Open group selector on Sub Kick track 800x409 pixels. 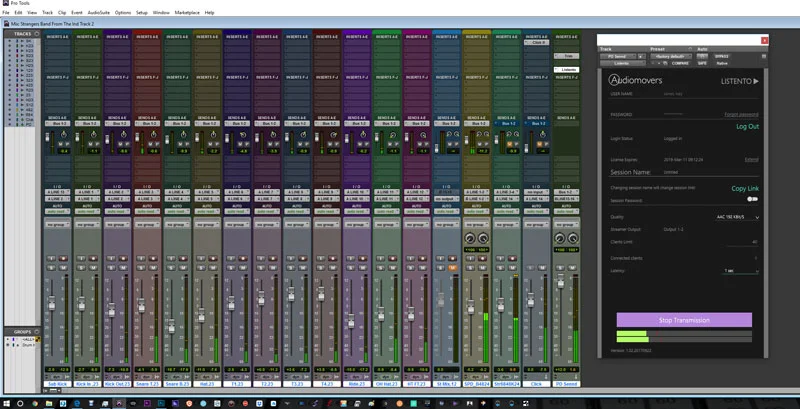coord(57,224)
